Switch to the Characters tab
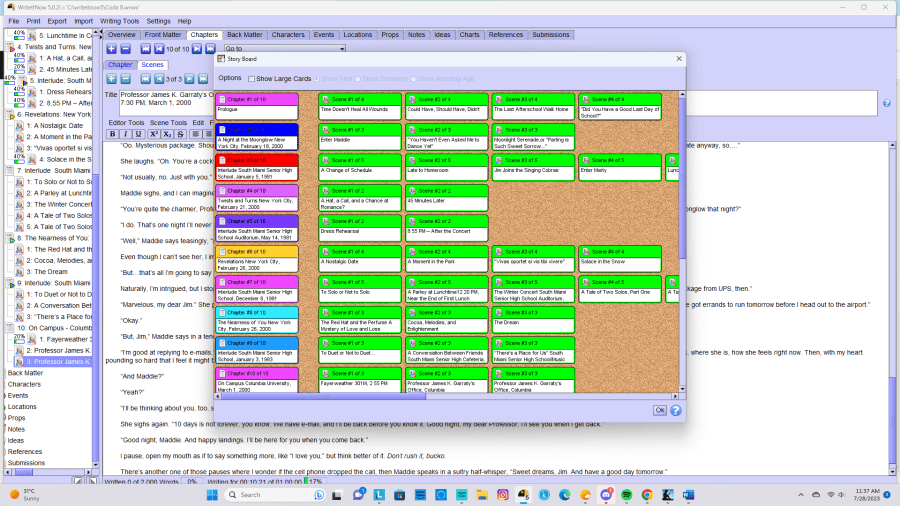The image size is (900, 506). click(288, 35)
